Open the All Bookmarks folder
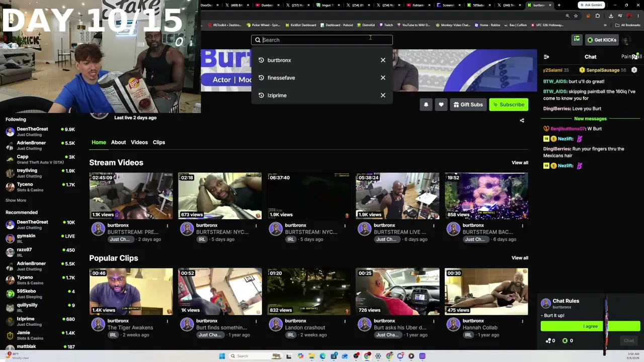Screen dimensions: 644x362 point(628,25)
